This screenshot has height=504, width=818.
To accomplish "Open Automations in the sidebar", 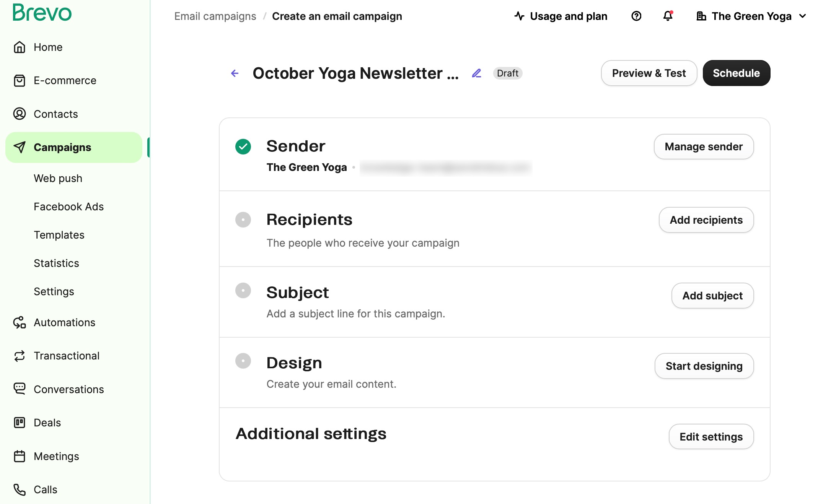I will coord(64,322).
